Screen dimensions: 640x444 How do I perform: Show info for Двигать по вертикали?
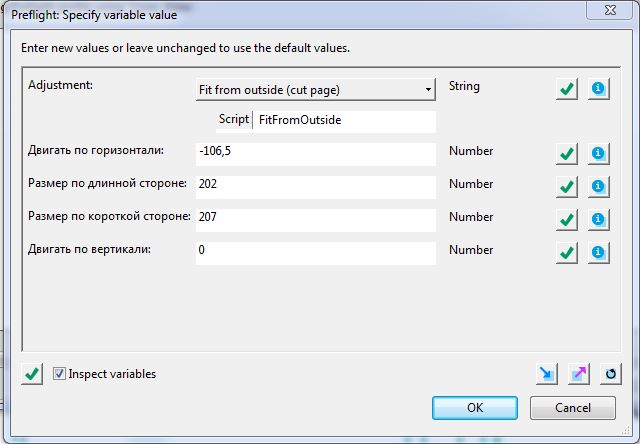pyautogui.click(x=599, y=253)
